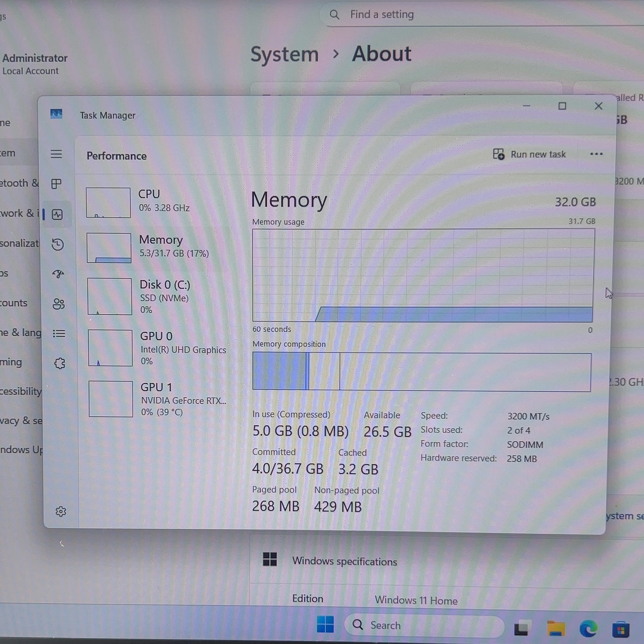The height and width of the screenshot is (644, 644).
Task: Open the Processes page in Task Manager
Action: [56, 184]
